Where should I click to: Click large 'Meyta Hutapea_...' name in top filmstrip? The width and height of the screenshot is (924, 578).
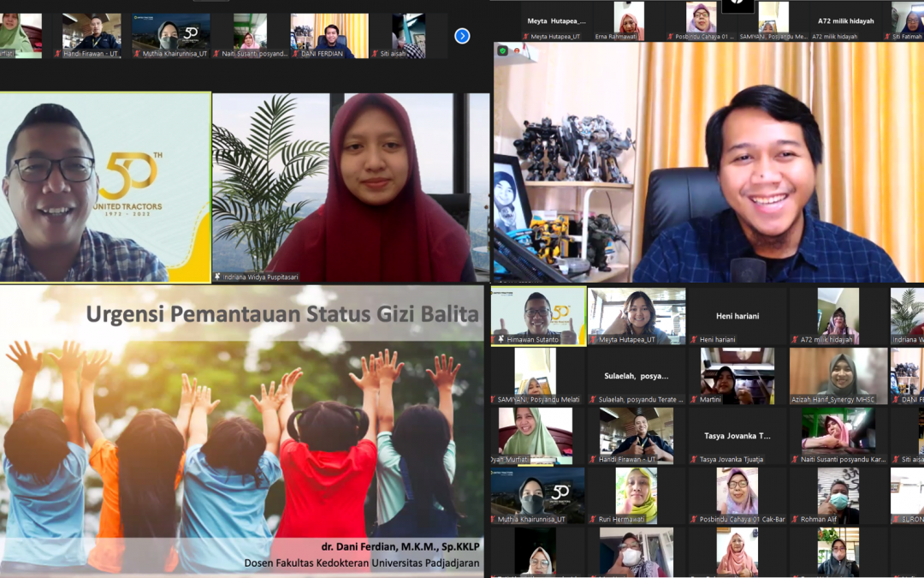556,21
